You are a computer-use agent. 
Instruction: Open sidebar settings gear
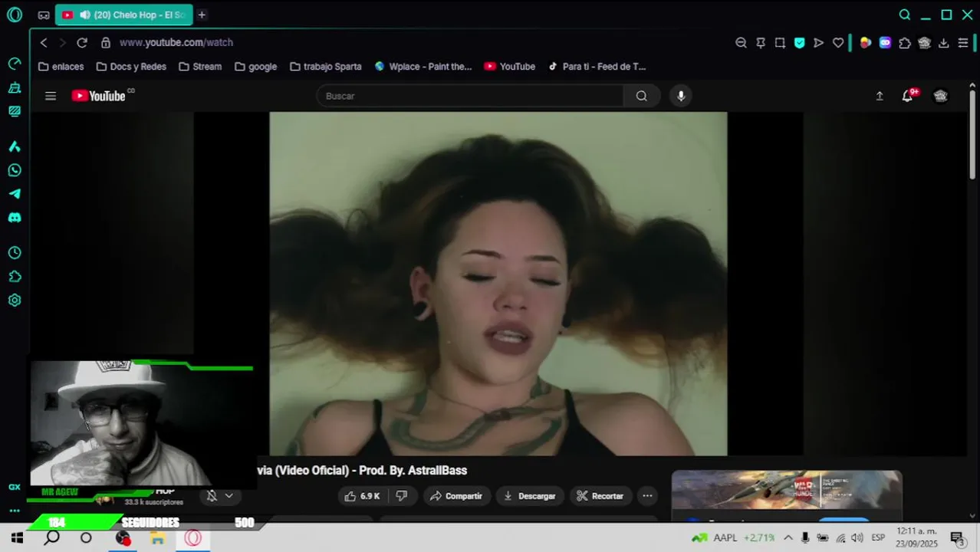pyautogui.click(x=15, y=301)
